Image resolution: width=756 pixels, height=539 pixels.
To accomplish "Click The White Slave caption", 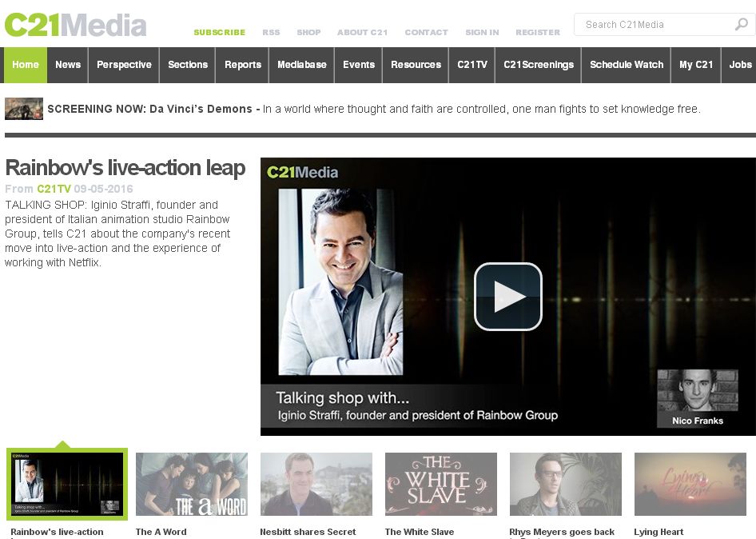I will 420,532.
